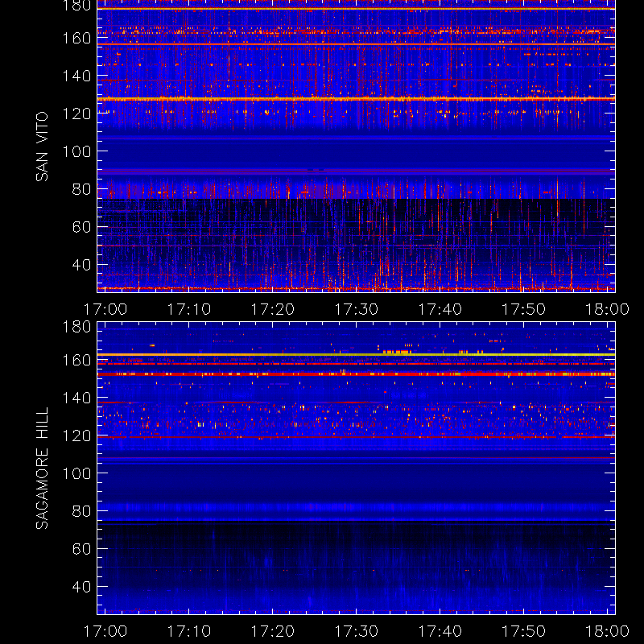The image size is (644, 644).
Task: Click the SAN VITO vertical axis title
Action: point(42,147)
